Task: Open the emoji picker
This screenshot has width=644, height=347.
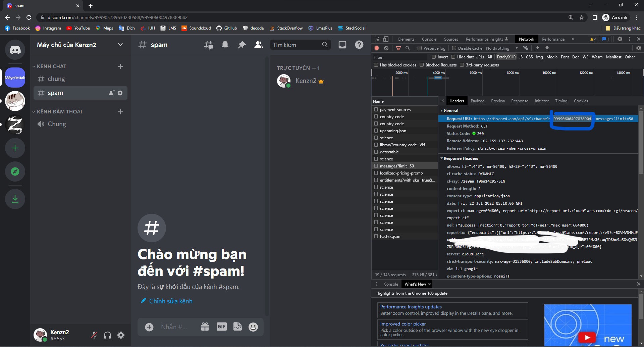Action: click(253, 327)
